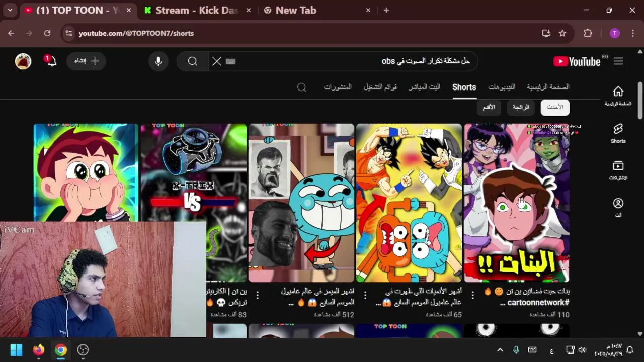Viewport: 644px width, 362px height.
Task: Clear the search text with X
Action: (217, 61)
